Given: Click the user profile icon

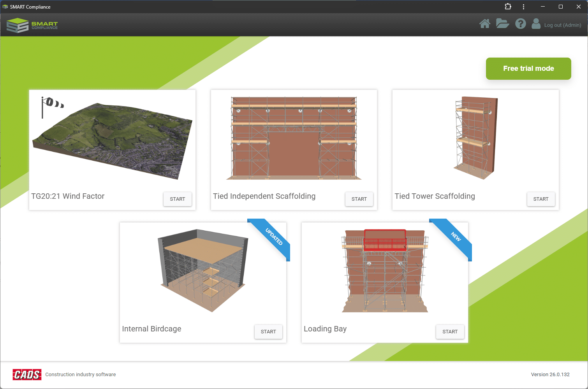Looking at the screenshot, I should coord(536,24).
